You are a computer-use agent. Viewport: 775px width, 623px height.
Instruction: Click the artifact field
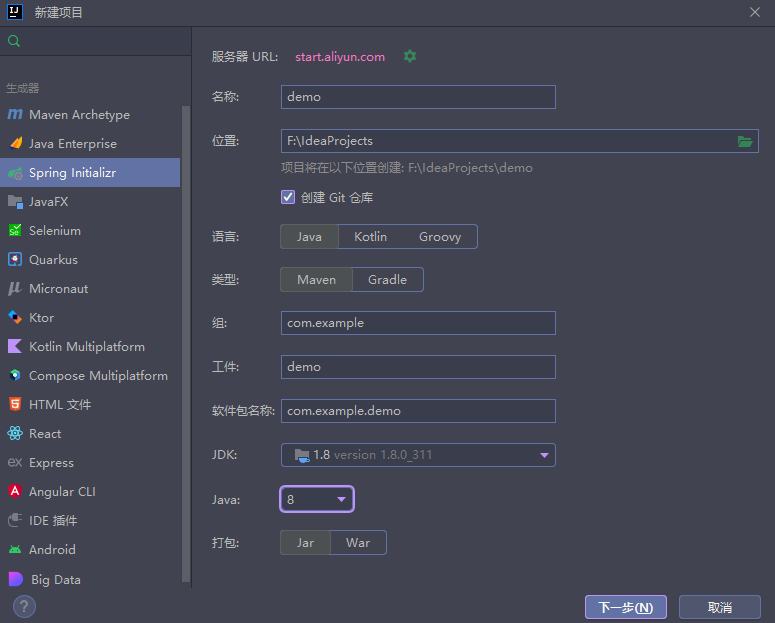tap(418, 367)
